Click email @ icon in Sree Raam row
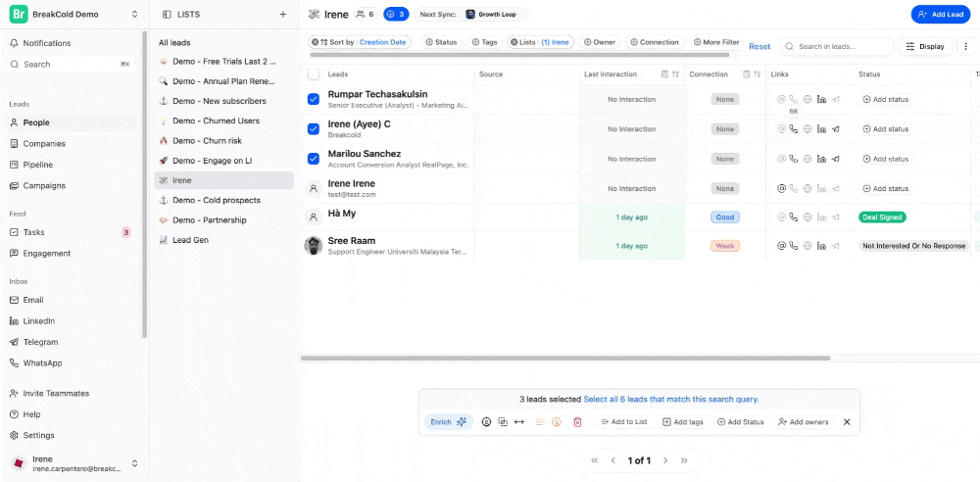980x482 pixels. [x=781, y=246]
